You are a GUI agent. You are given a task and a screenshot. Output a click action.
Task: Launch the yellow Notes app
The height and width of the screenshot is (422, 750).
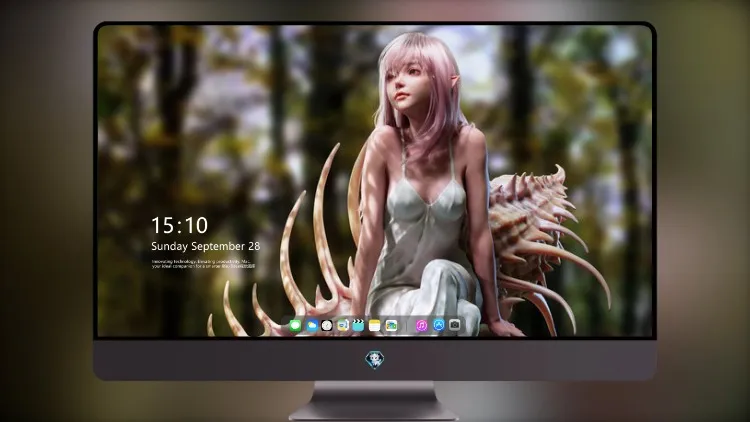375,326
